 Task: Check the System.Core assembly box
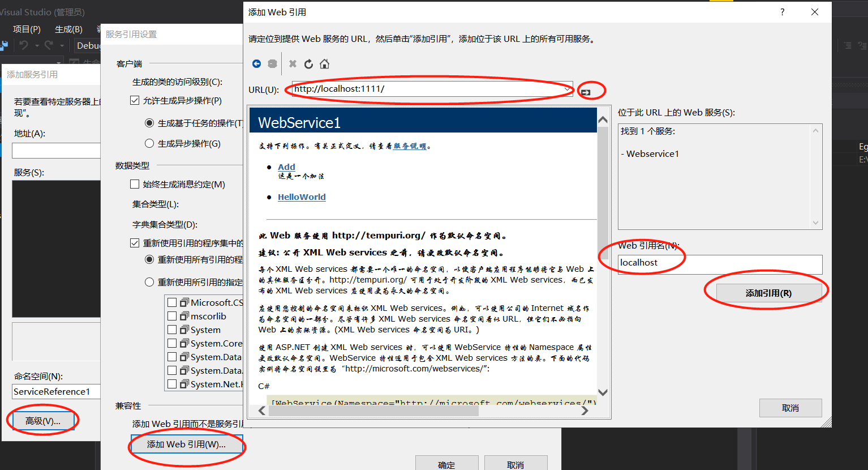(172, 343)
